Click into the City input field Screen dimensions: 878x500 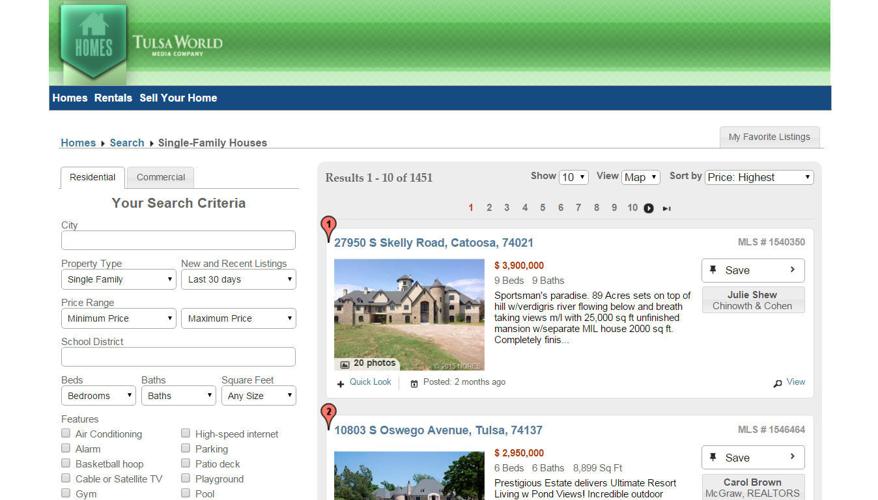tap(178, 240)
